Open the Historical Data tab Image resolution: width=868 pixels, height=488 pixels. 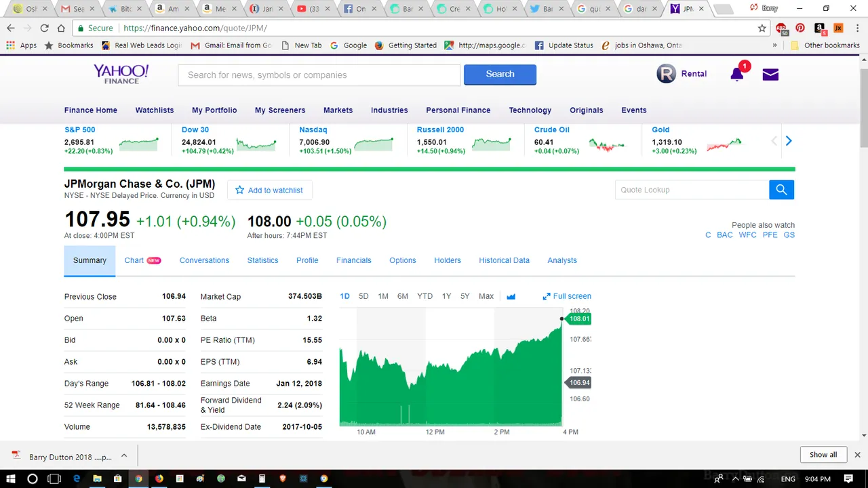tap(504, 260)
